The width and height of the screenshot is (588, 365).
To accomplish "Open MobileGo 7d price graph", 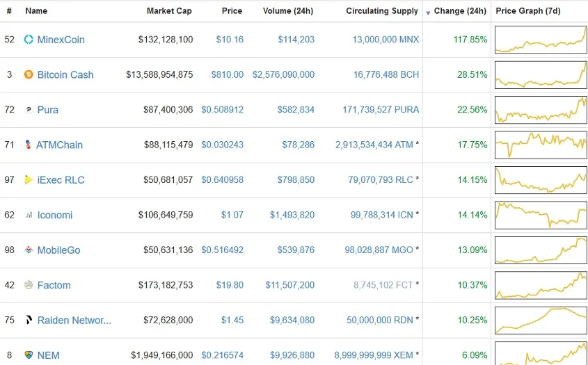I will [541, 250].
